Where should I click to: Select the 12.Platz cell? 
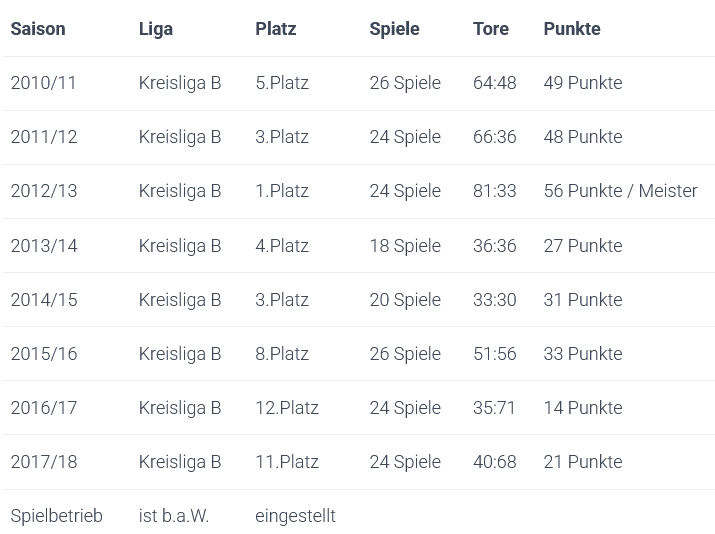click(x=287, y=408)
